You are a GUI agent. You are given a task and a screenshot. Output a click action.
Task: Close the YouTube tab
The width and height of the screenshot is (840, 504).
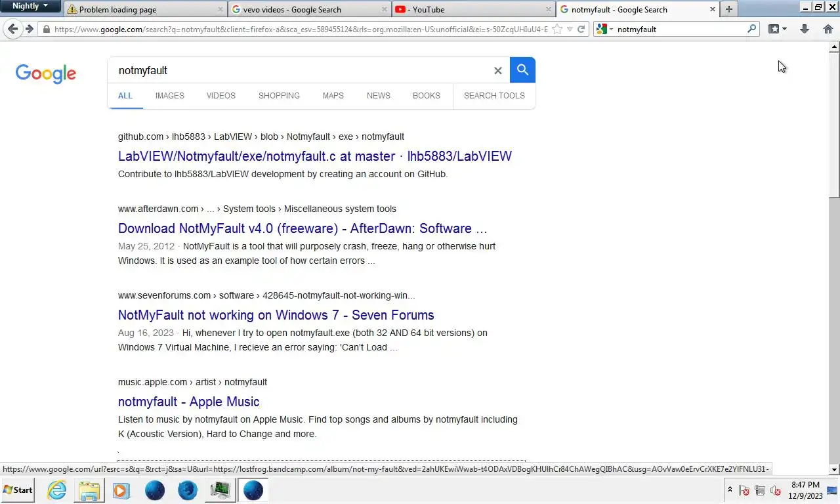549,9
